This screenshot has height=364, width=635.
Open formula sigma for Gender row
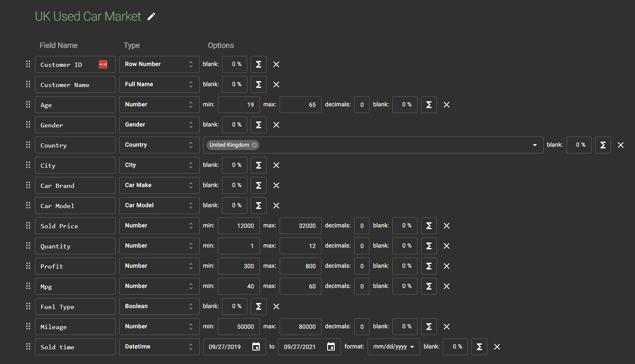[x=259, y=125]
